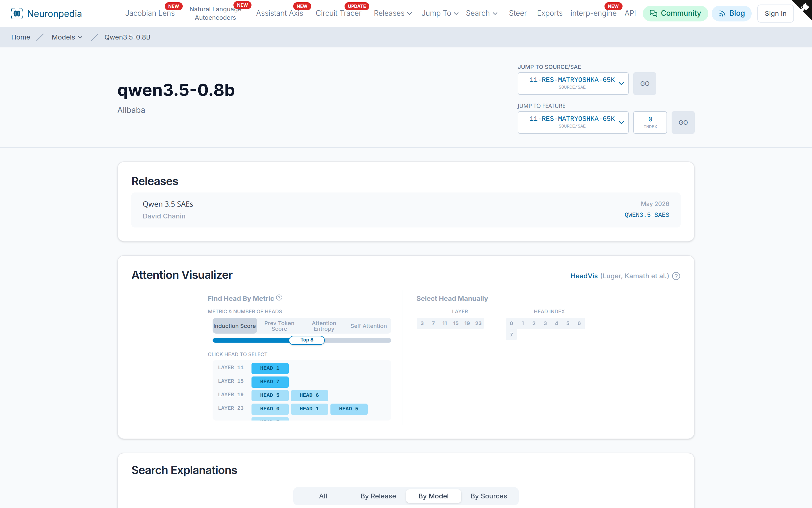Open the Neuronpedia logo home link
The height and width of the screenshot is (508, 812).
tap(46, 14)
